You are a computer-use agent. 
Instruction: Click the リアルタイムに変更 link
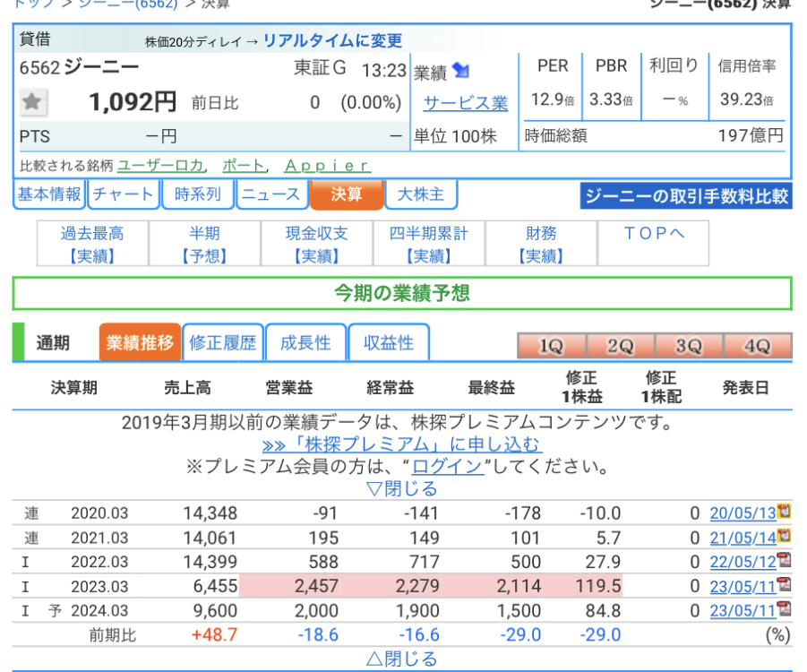(332, 40)
